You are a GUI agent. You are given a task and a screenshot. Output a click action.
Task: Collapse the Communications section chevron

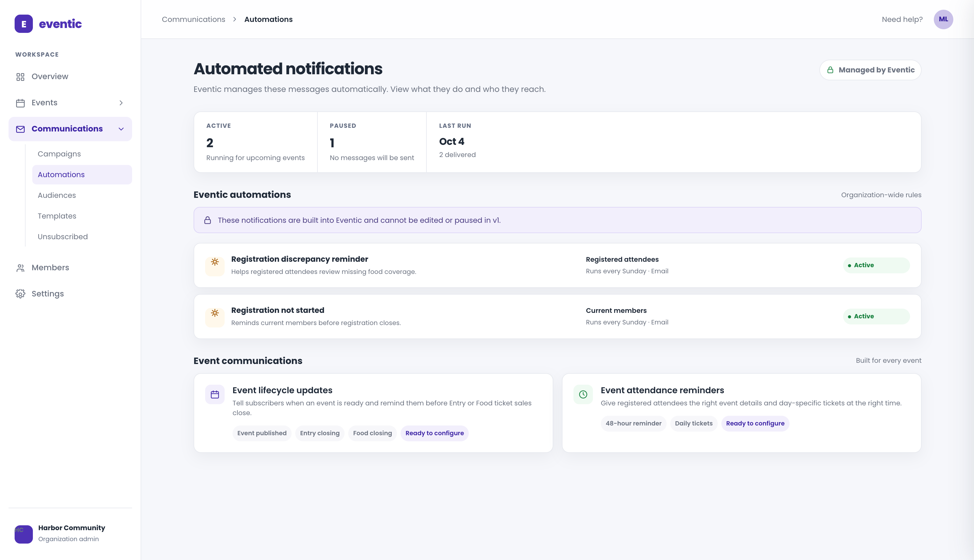tap(121, 129)
